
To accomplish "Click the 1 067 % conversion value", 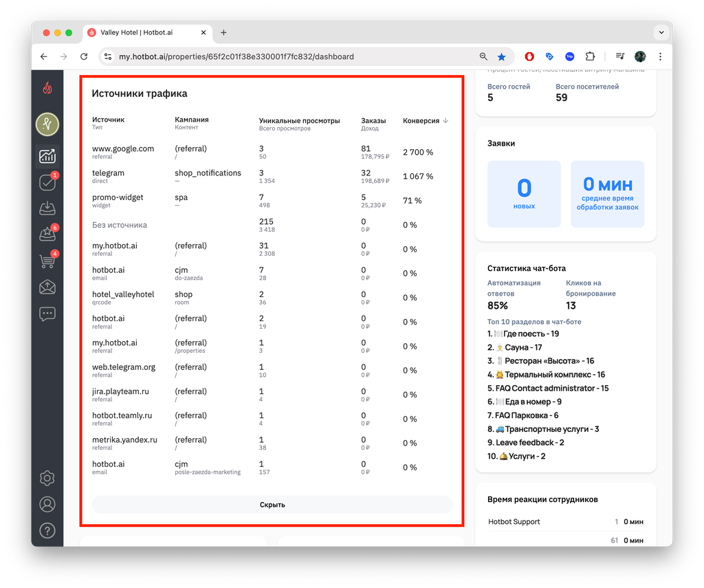I will pos(418,177).
